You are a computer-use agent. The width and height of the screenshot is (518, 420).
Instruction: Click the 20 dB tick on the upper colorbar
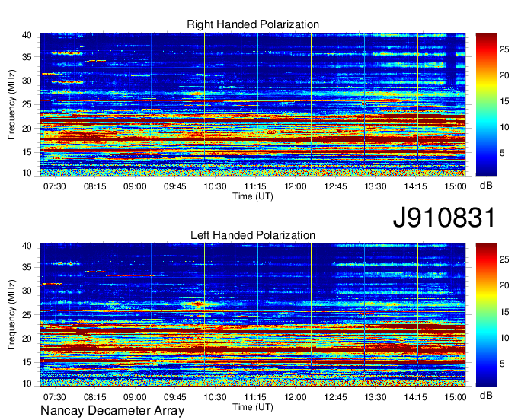(x=504, y=75)
